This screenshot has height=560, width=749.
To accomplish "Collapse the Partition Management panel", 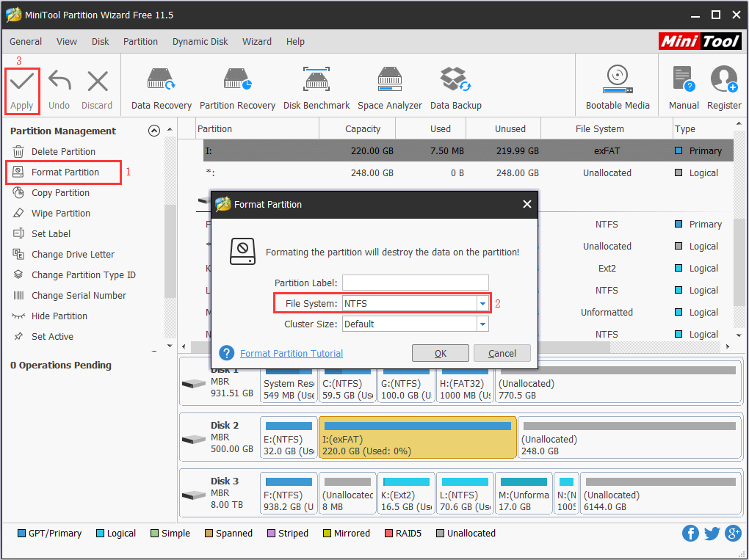I will coord(154,130).
